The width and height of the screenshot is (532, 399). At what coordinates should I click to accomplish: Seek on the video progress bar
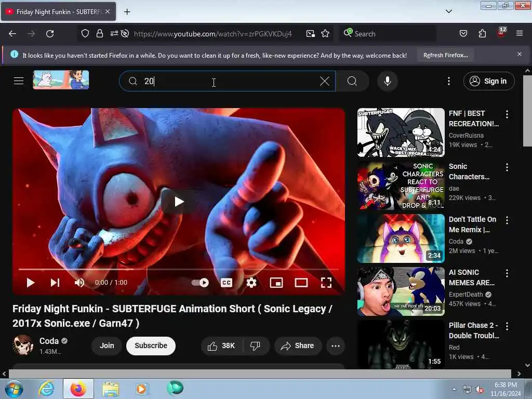pos(179,269)
